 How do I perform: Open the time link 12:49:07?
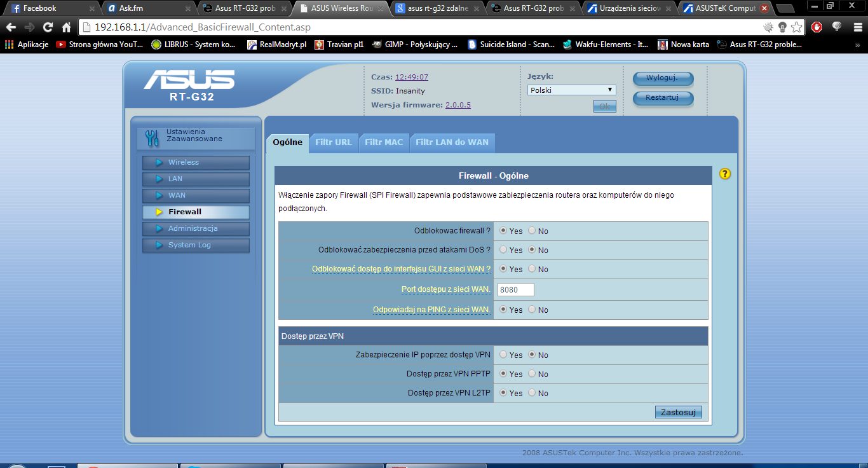point(412,77)
